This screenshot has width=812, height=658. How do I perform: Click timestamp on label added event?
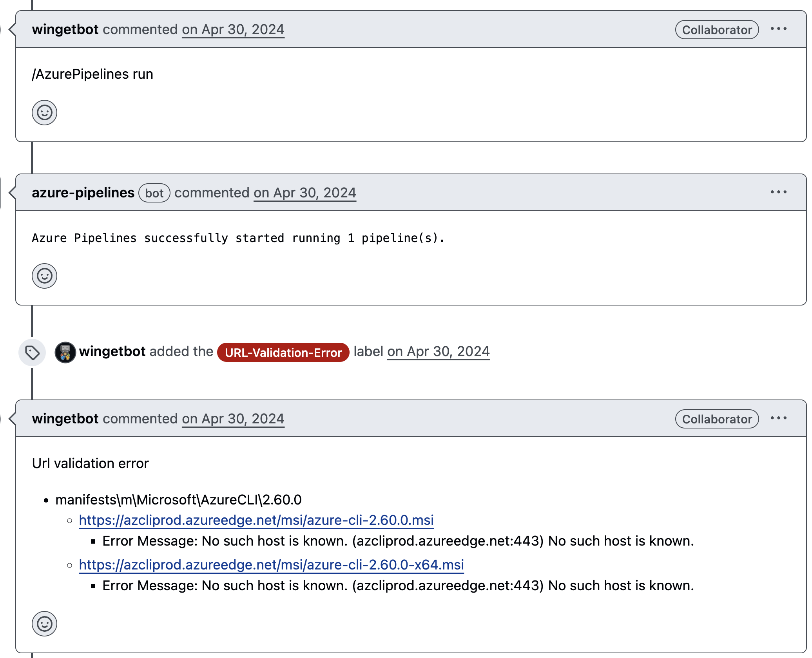(x=438, y=352)
